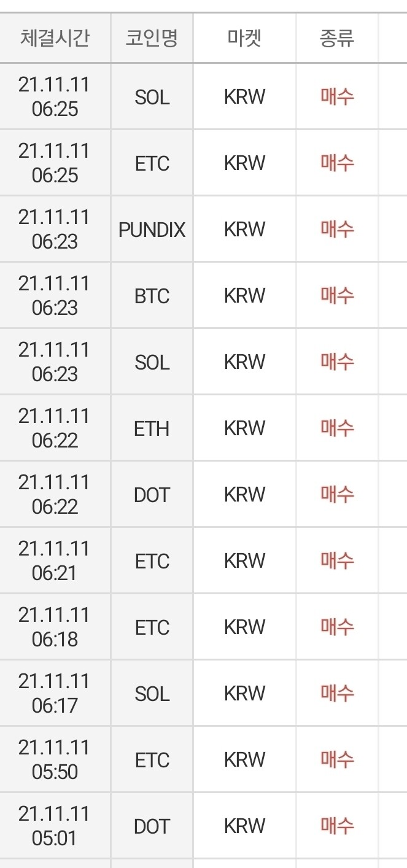Click the KRW market cell for ETH
The height and width of the screenshot is (868, 407).
click(244, 428)
